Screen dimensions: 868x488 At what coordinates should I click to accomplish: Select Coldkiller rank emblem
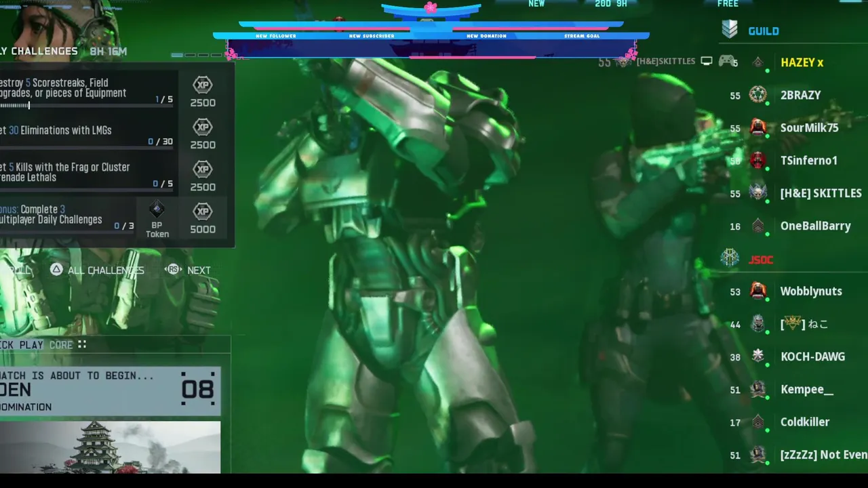click(758, 422)
